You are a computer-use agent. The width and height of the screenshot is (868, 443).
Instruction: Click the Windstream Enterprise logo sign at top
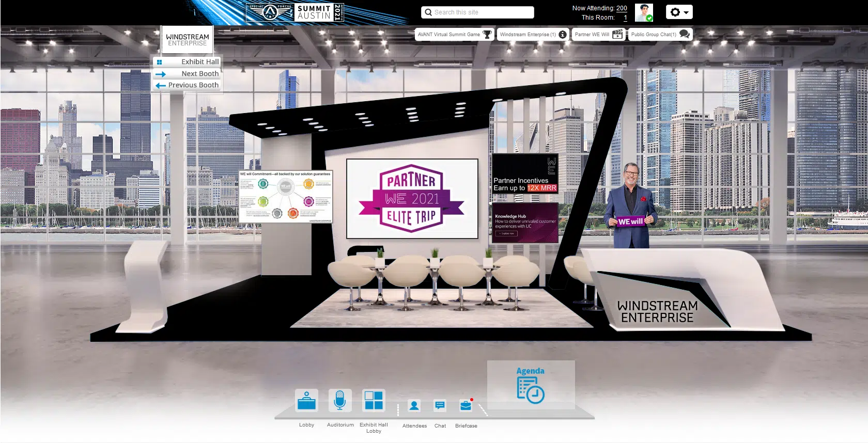(187, 40)
